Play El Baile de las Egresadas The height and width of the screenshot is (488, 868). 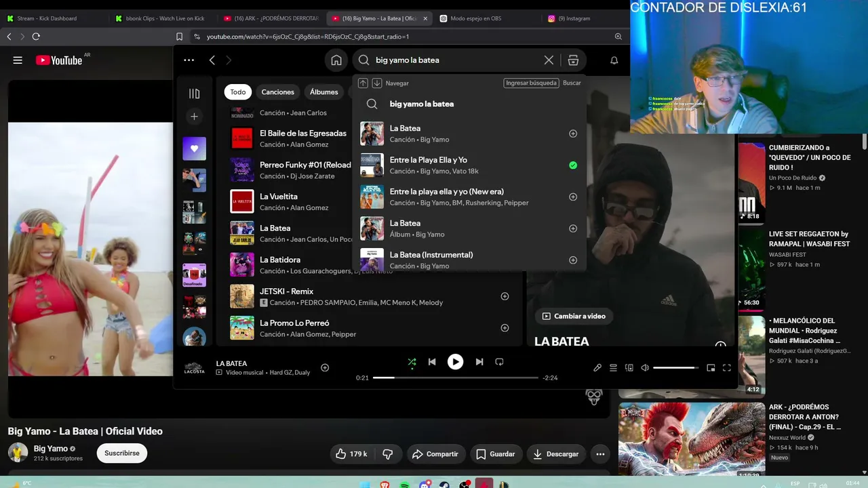(x=242, y=138)
